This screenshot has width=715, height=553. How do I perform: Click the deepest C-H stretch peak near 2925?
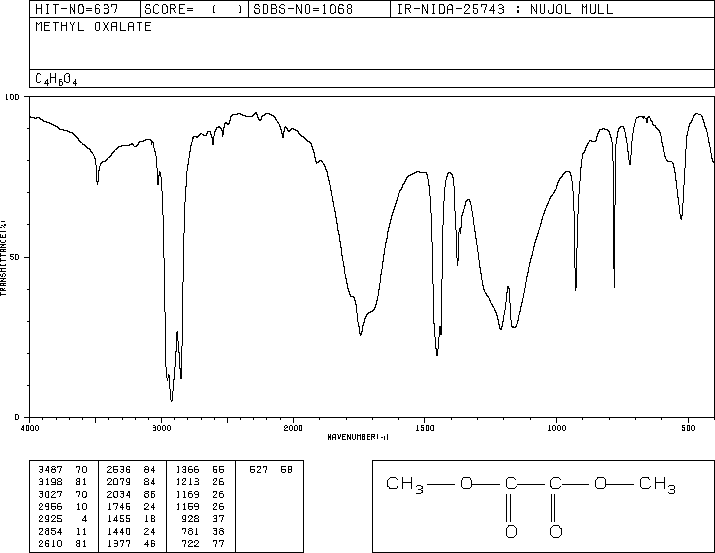coord(171,400)
